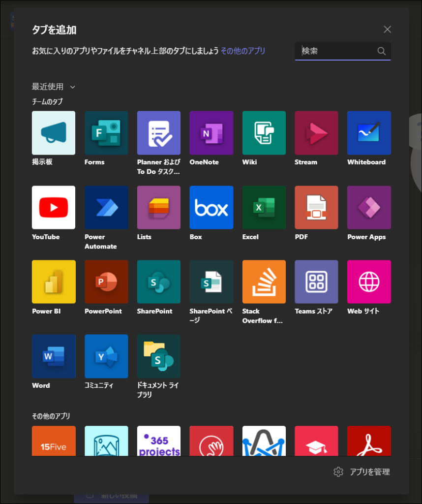
Task: Select the Stream app
Action: [x=316, y=133]
